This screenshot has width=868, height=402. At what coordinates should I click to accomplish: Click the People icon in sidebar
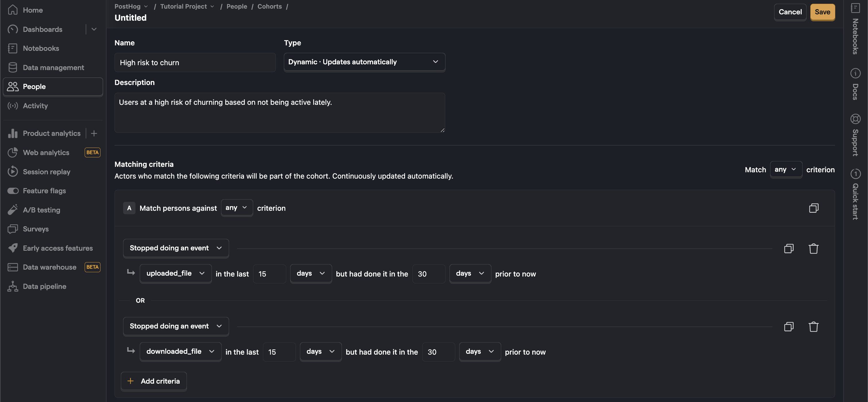tap(12, 86)
